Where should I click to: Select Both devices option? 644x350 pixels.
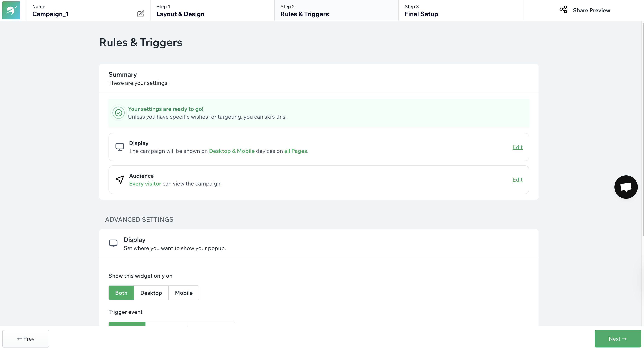click(x=121, y=293)
